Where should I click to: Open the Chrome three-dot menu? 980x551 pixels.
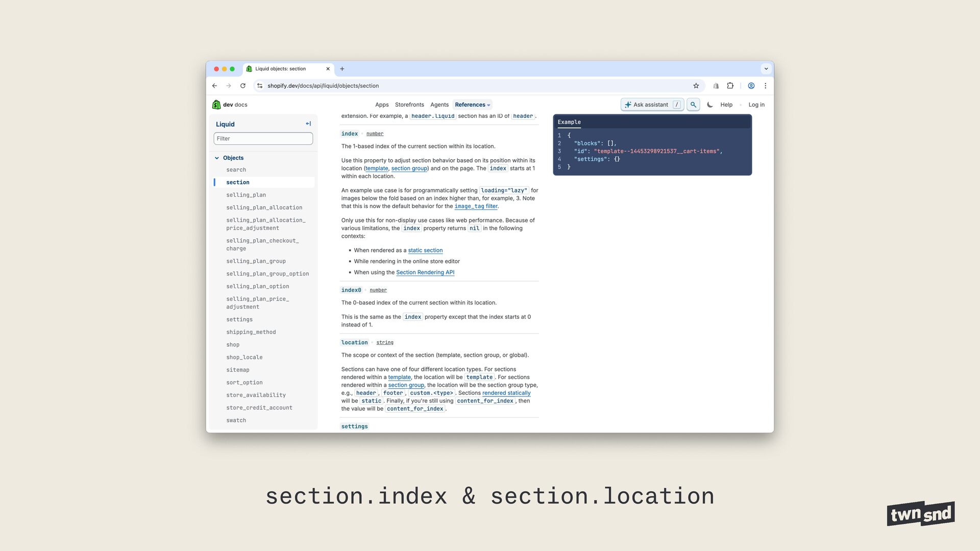coord(765,86)
